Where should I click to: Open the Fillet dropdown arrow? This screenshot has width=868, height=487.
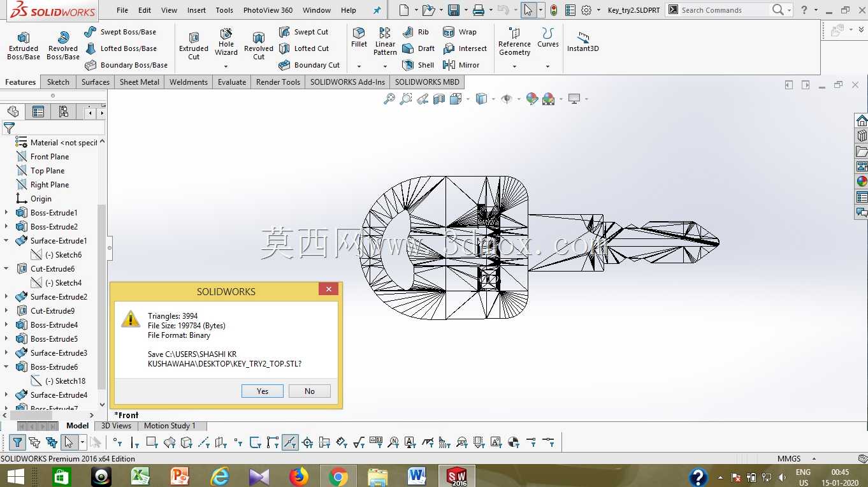coord(359,66)
